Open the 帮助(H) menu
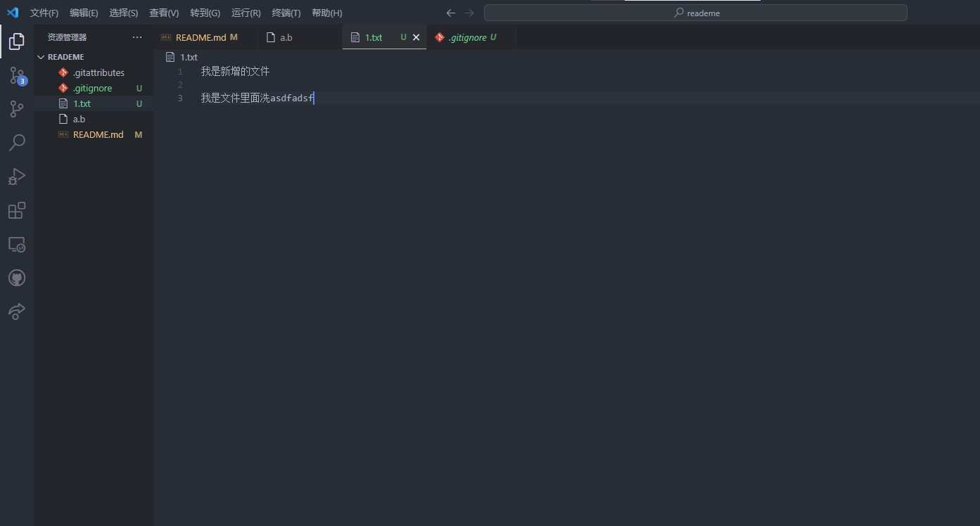The width and height of the screenshot is (980, 526). point(327,13)
